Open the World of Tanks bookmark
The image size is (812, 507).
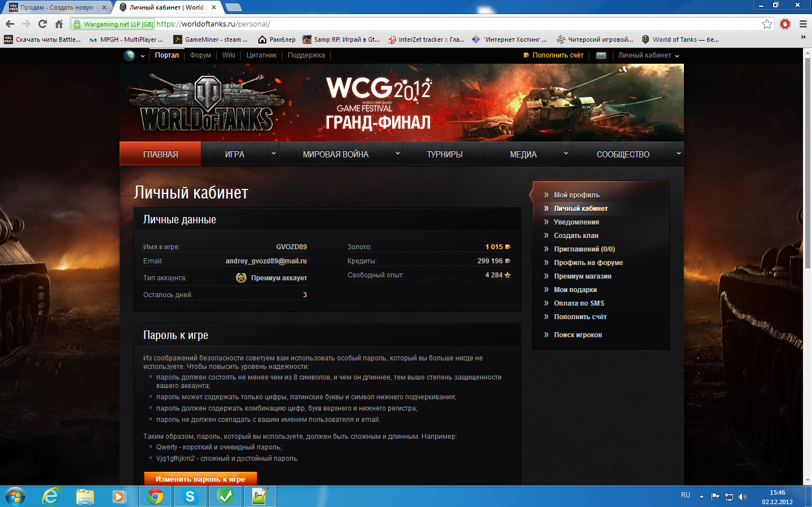click(680, 39)
